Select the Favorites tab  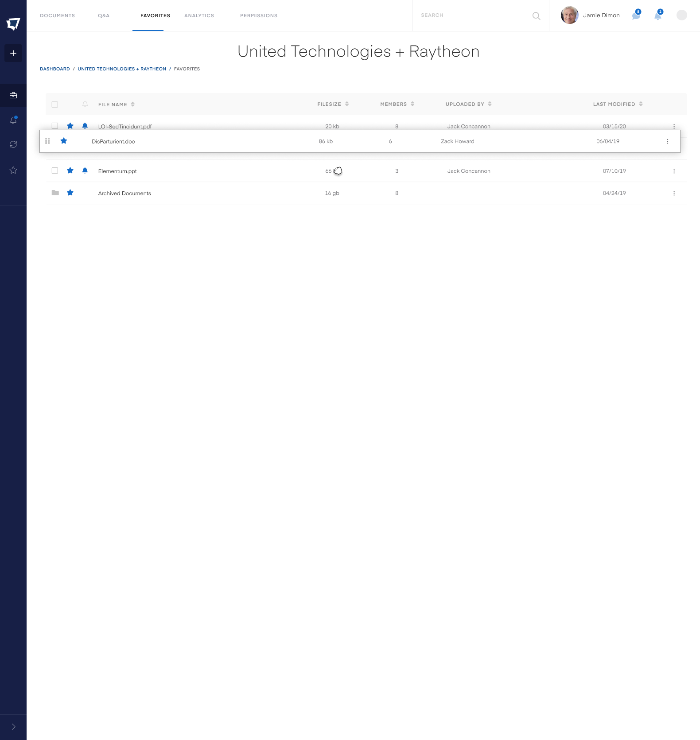click(155, 15)
